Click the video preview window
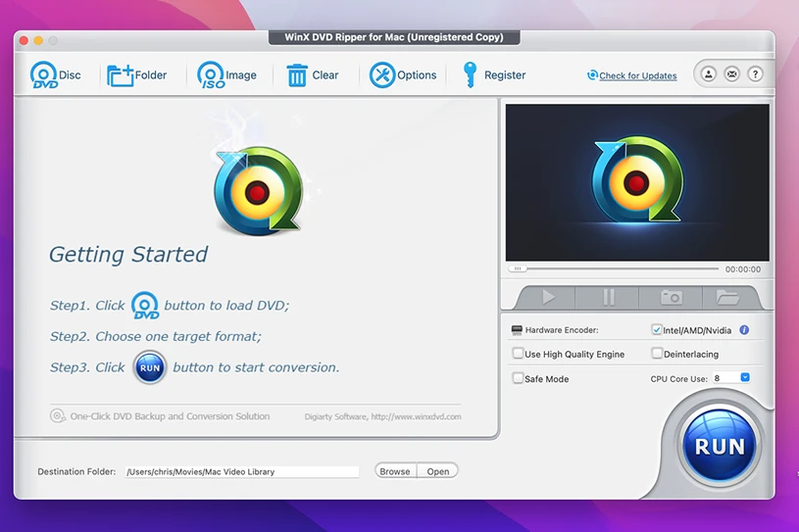The image size is (799, 532). tap(637, 183)
